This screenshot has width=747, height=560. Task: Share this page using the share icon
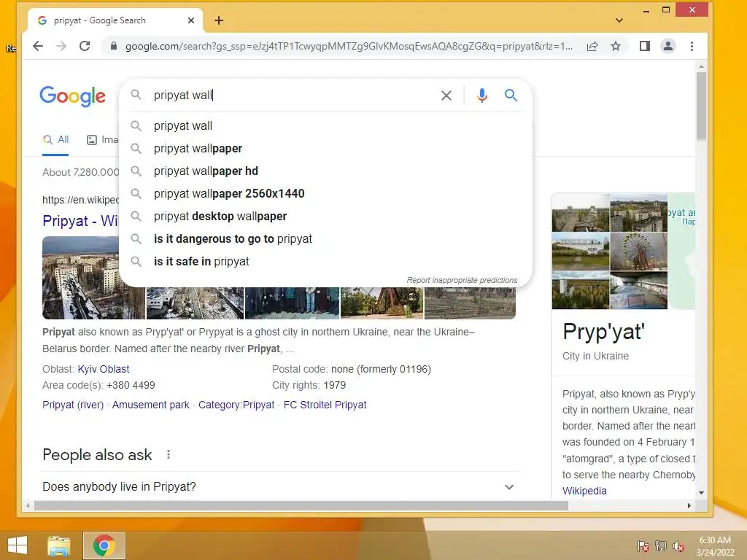592,46
